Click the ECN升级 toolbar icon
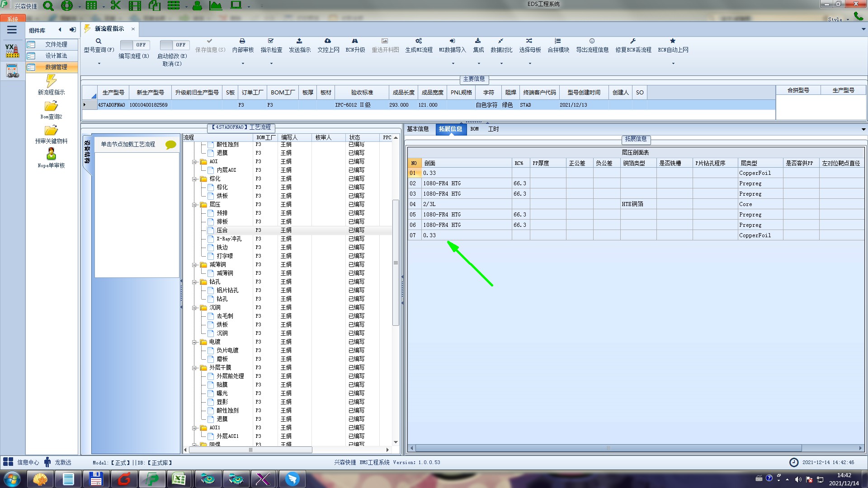 pyautogui.click(x=355, y=41)
